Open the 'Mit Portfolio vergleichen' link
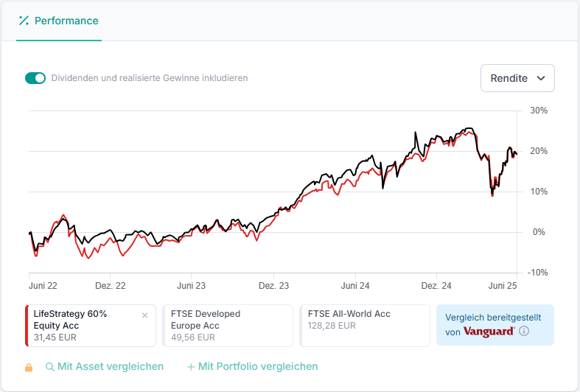 258,366
